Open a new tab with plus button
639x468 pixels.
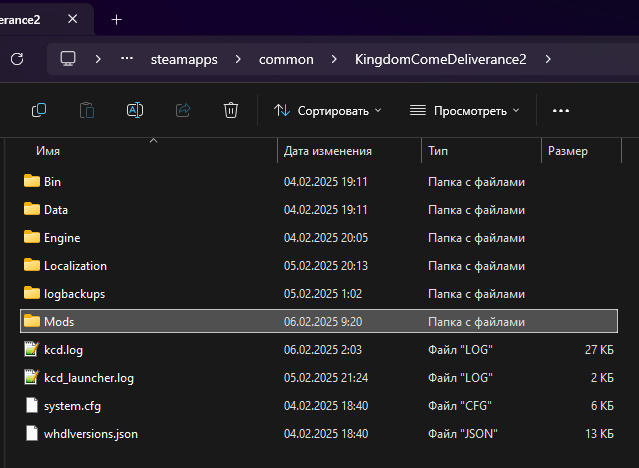coord(116,19)
